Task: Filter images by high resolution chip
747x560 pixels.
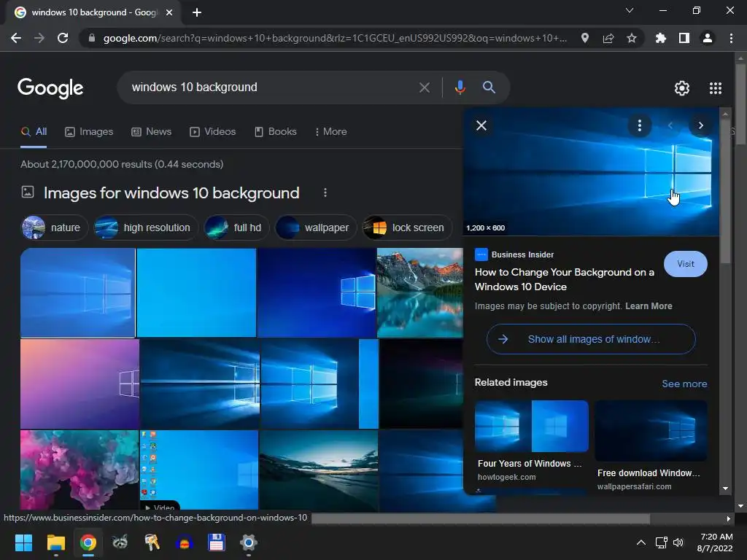Action: point(146,227)
